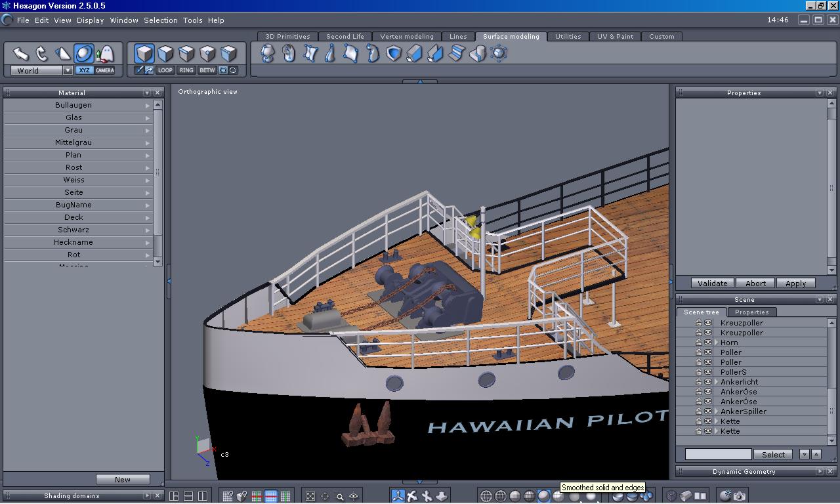
Task: Select the wireframe globe display mode
Action: tap(486, 496)
